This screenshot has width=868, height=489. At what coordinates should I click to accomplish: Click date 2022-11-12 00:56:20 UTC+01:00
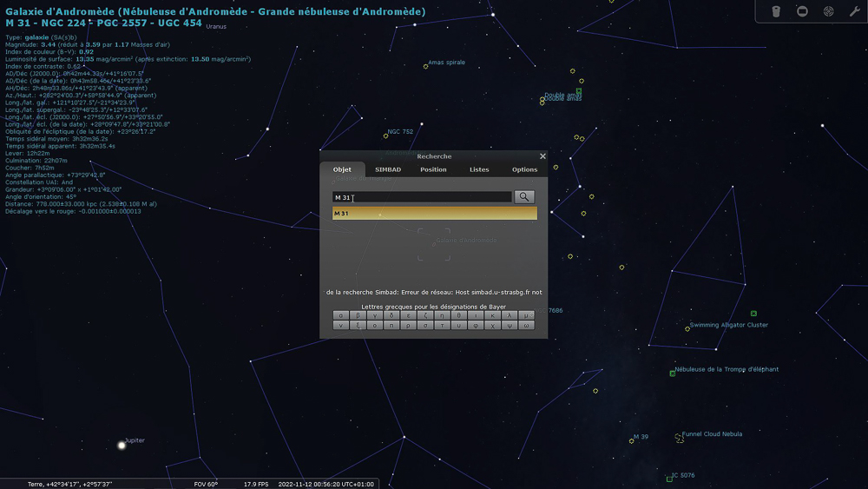[x=326, y=484]
